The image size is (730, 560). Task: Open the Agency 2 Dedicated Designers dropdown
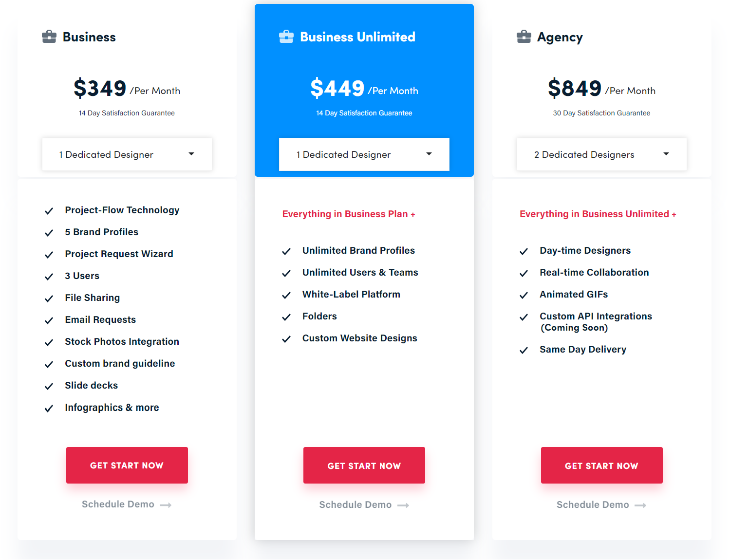602,154
